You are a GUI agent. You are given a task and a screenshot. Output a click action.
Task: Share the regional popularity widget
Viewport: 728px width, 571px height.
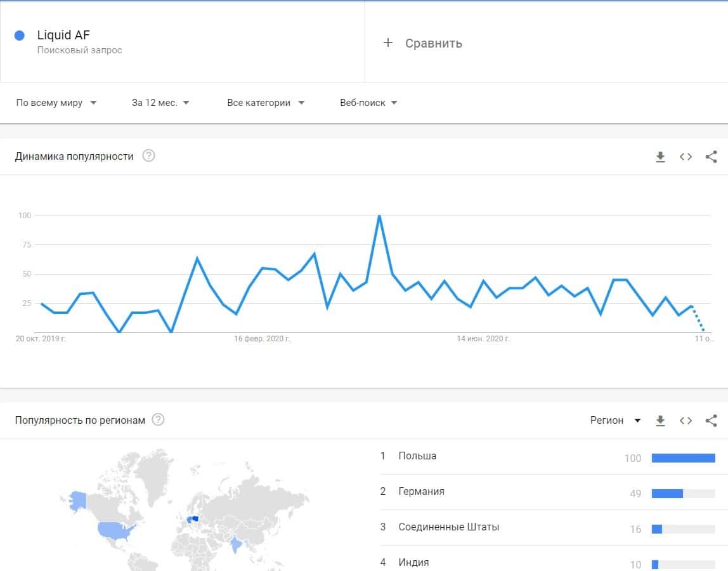click(x=711, y=420)
